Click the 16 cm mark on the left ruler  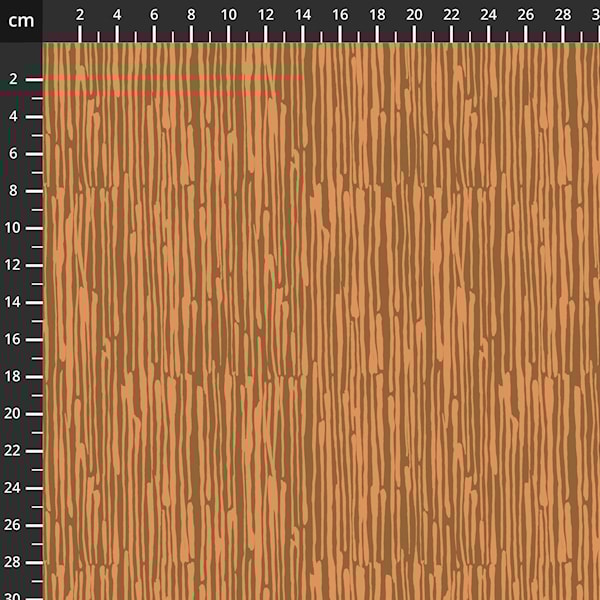(14, 339)
